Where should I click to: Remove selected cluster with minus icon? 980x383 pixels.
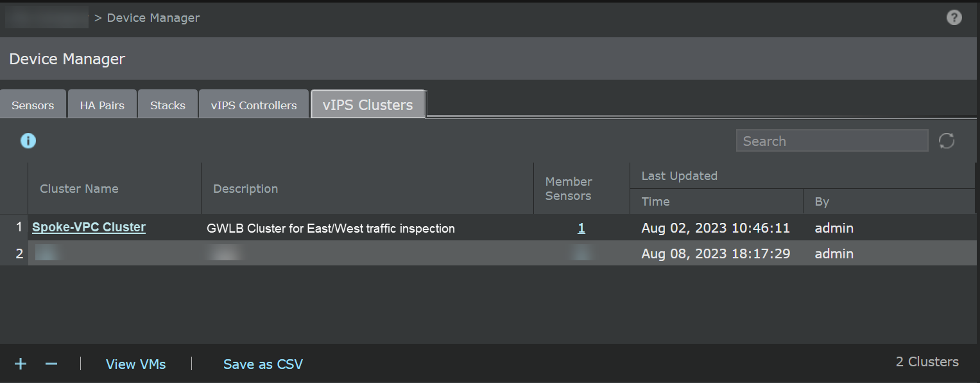51,364
